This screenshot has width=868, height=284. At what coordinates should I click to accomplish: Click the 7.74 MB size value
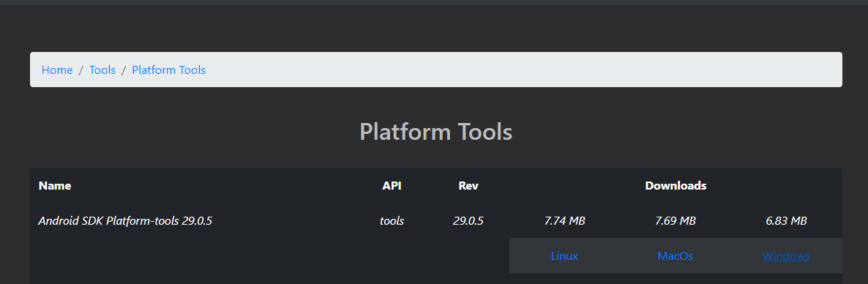(x=565, y=221)
